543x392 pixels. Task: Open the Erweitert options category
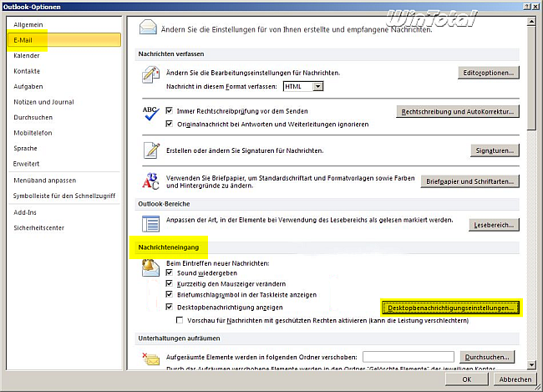tap(64, 164)
